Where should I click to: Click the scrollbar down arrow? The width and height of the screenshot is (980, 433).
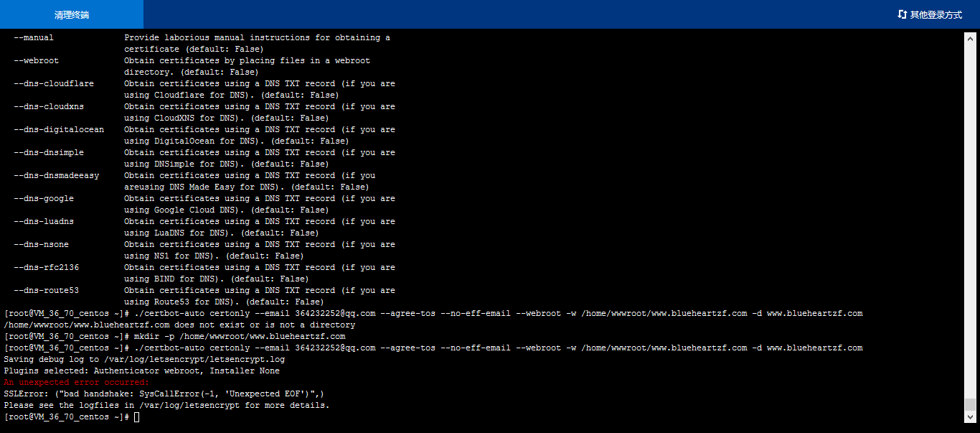coord(970,416)
